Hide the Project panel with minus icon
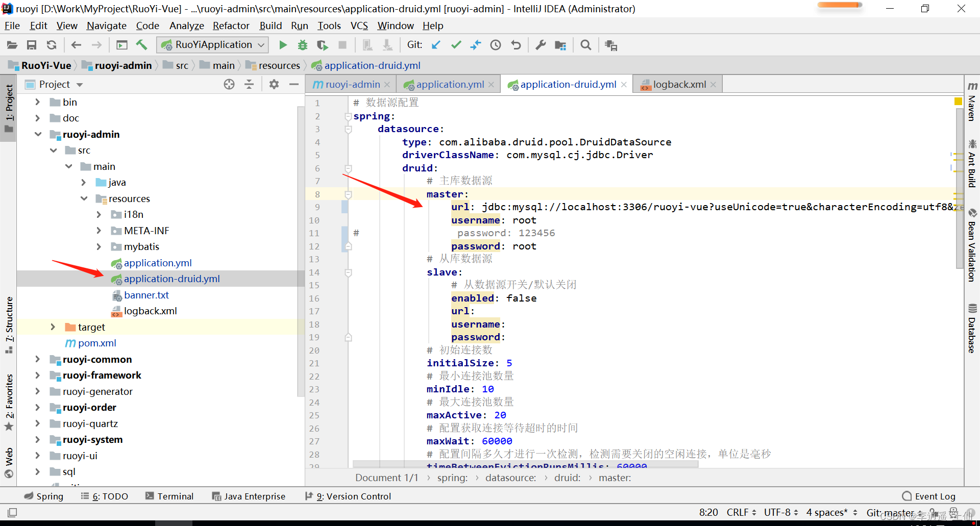Image resolution: width=980 pixels, height=526 pixels. tap(293, 84)
